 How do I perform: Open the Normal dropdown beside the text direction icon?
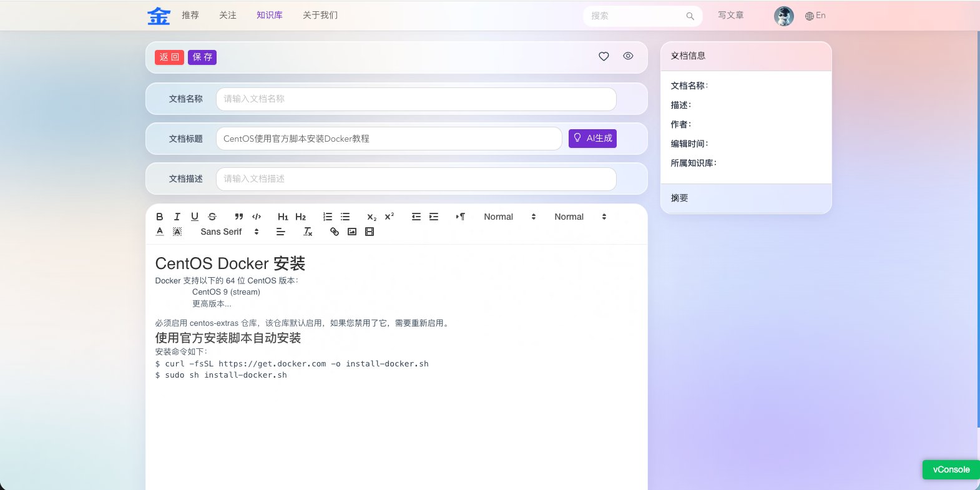point(510,217)
